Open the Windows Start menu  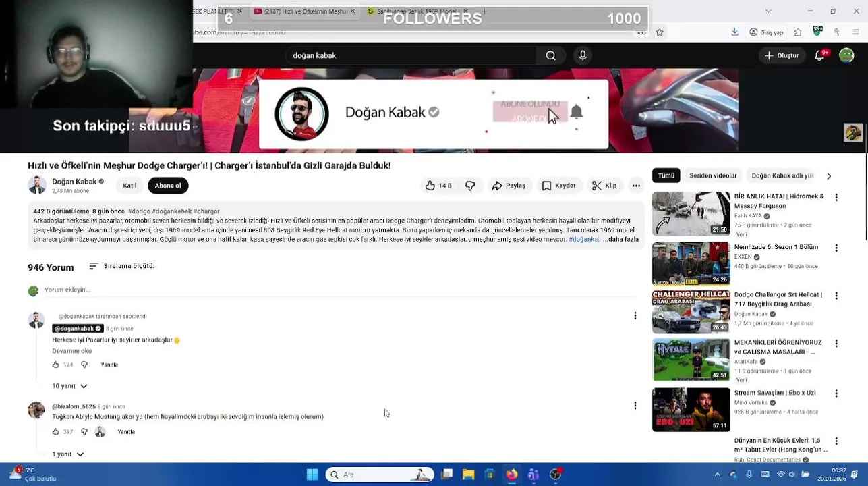tap(312, 475)
